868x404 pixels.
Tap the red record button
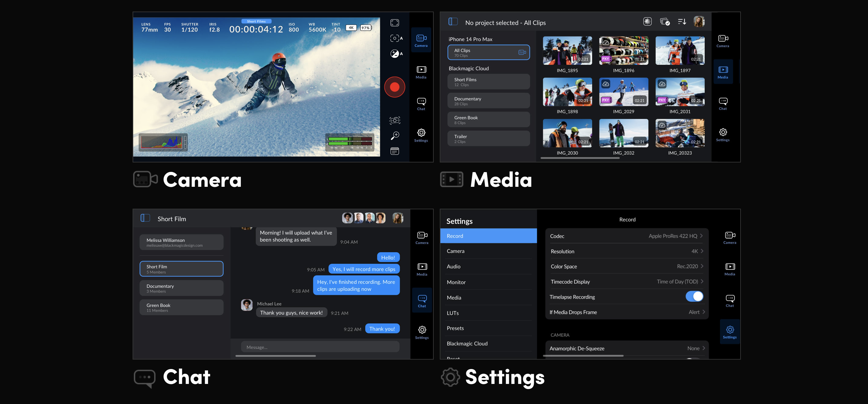(394, 87)
